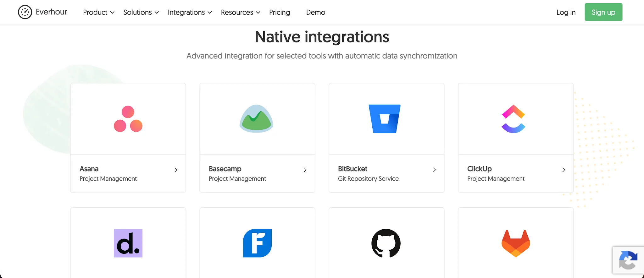Open the Integrations dropdown menu
This screenshot has width=644, height=278.
coord(190,12)
